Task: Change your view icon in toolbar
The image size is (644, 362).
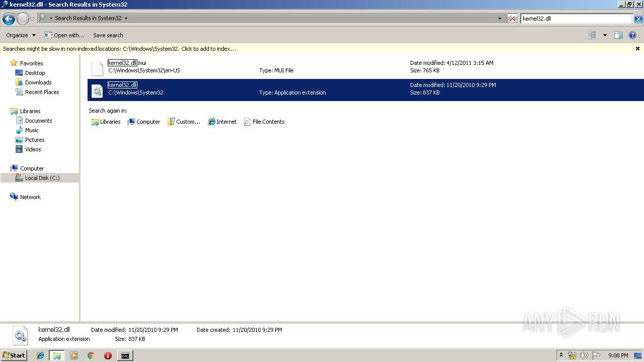Action: coord(592,35)
